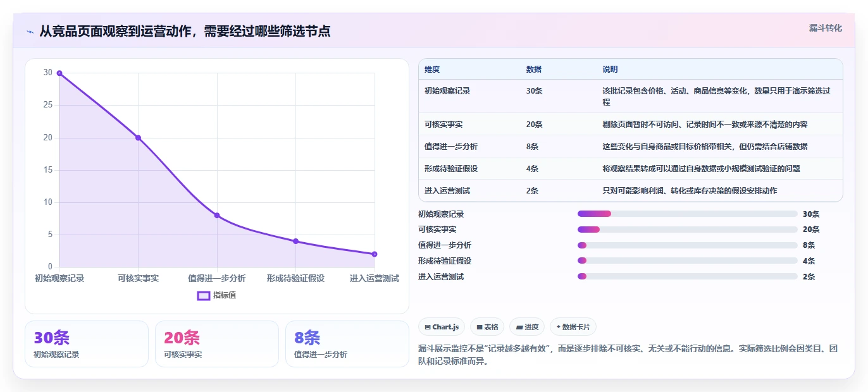This screenshot has height=392, width=868.
Task: Click the 形成待验证假设 x-axis label on the chart
Action: point(295,278)
